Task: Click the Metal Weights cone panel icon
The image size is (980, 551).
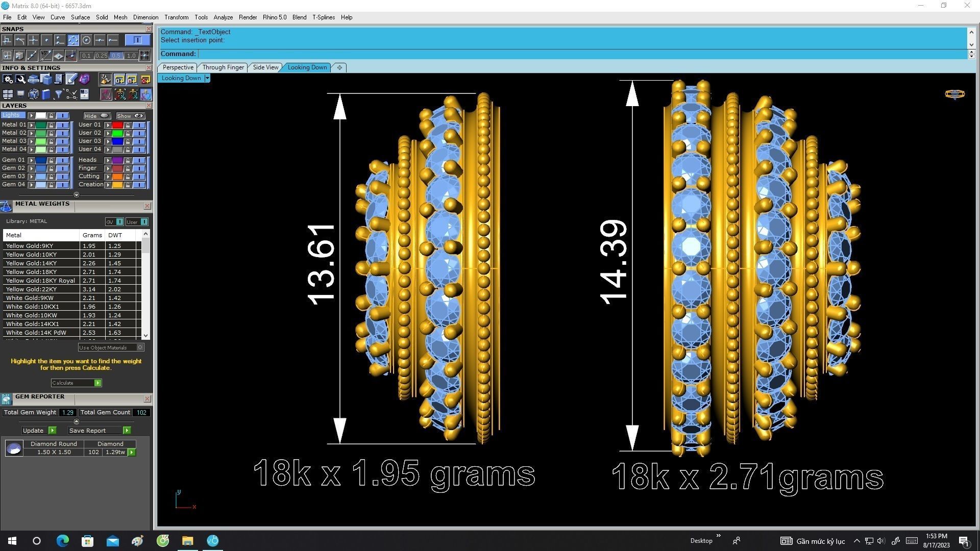Action: coord(6,206)
